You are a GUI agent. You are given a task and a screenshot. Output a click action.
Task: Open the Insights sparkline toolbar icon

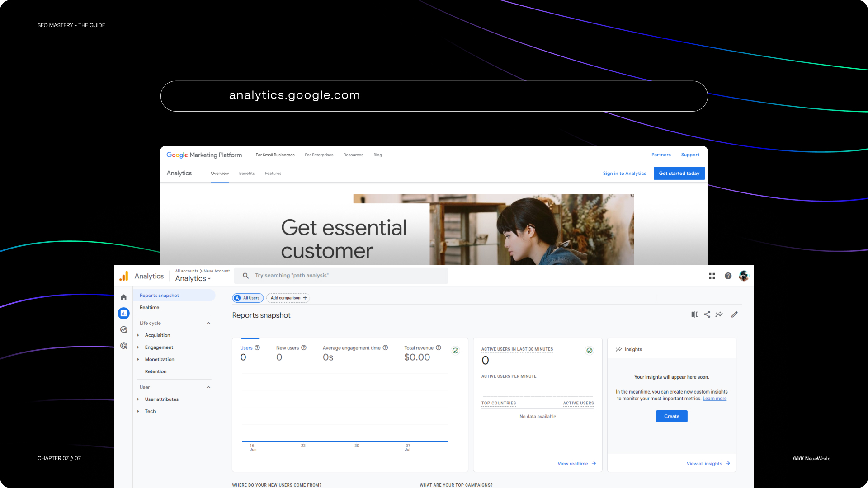(x=719, y=314)
